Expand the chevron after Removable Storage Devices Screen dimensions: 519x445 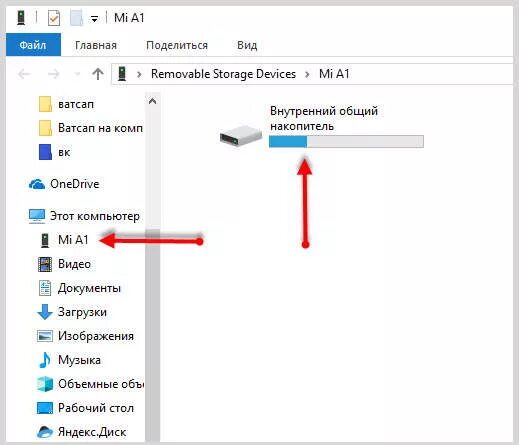pos(307,74)
